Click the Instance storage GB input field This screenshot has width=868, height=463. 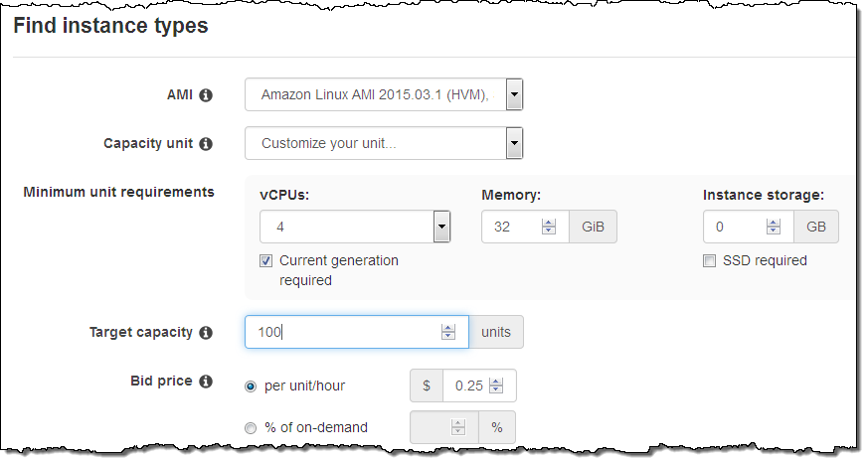[734, 228]
